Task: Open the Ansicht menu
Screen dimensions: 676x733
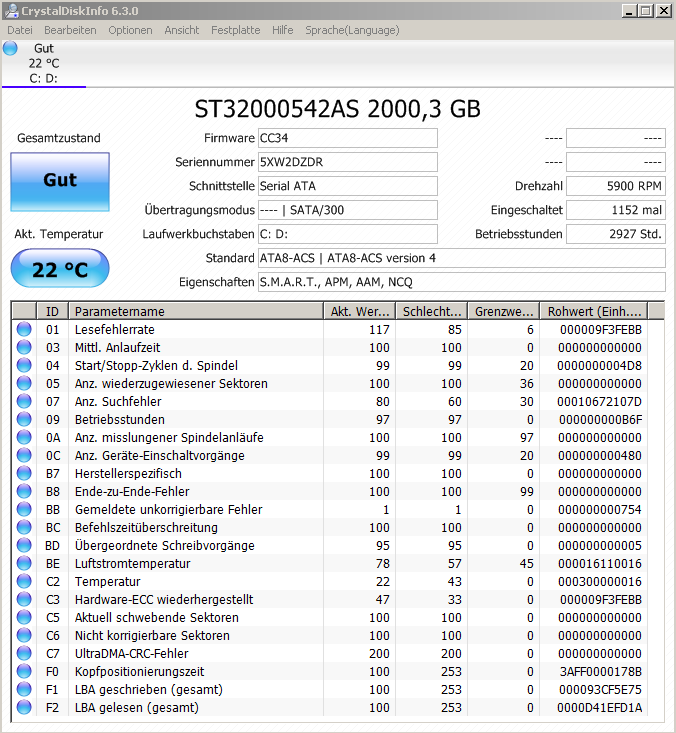Action: click(182, 30)
